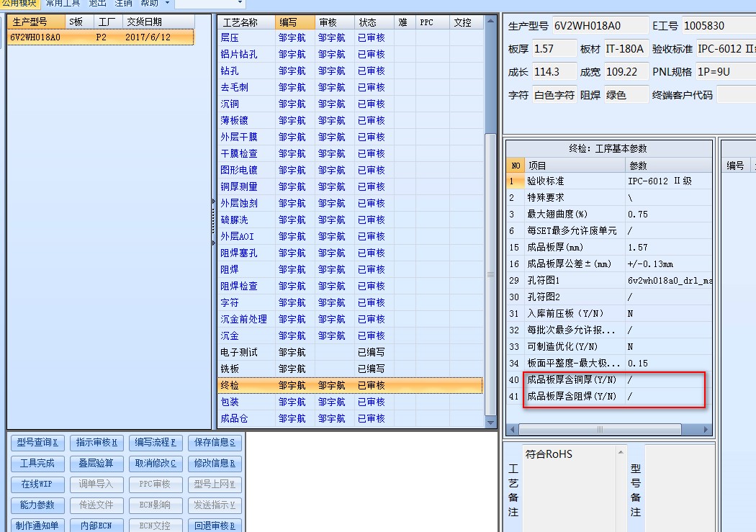The width and height of the screenshot is (756, 532).
Task: Select the 去毛刺 process row
Action: click(350, 87)
